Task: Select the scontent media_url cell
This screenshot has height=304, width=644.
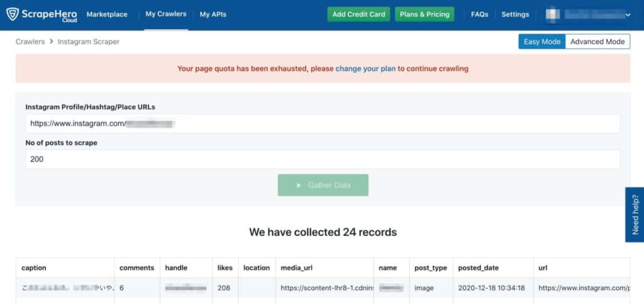Action: point(325,288)
